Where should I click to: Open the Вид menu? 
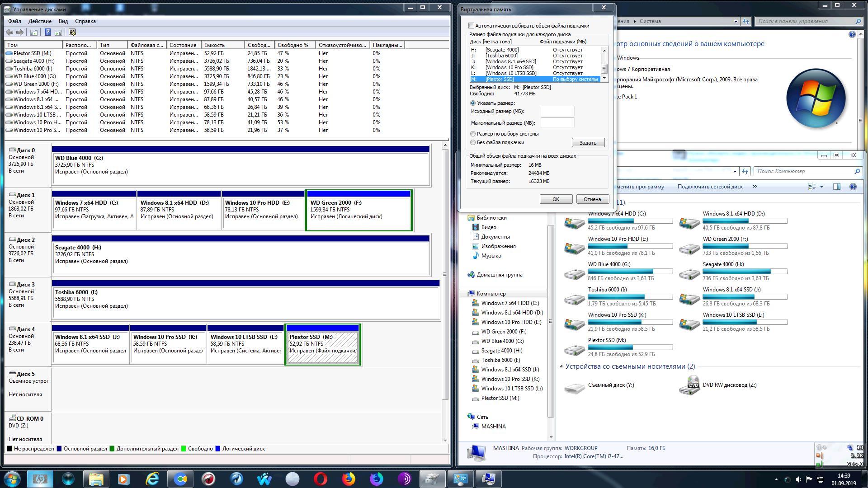pyautogui.click(x=63, y=21)
